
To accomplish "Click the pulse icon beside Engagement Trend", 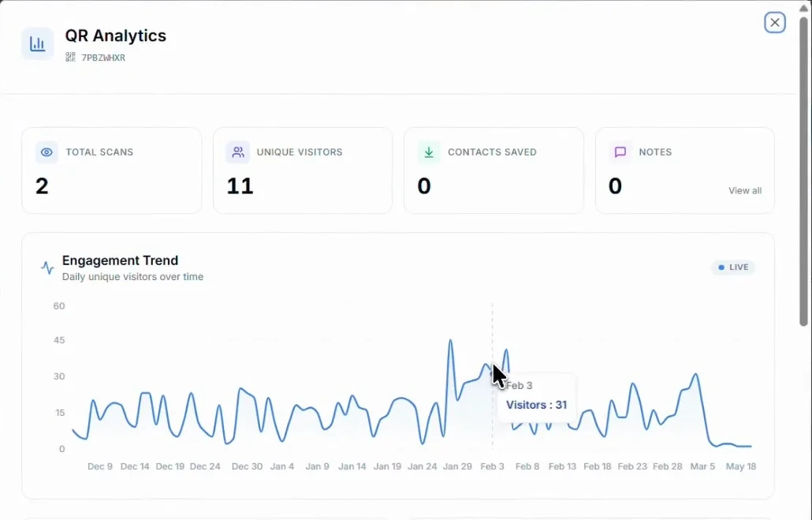I will tap(47, 267).
